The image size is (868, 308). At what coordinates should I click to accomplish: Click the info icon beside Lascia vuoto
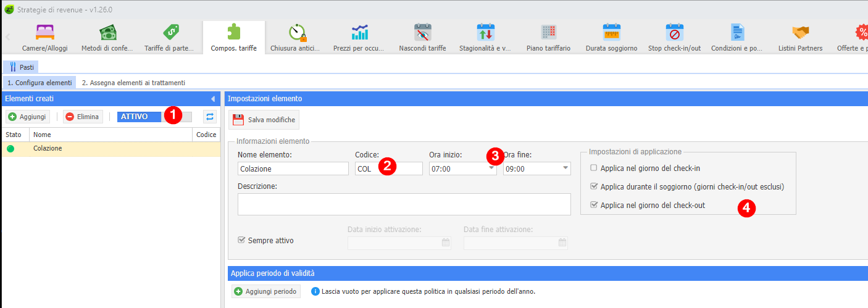315,291
